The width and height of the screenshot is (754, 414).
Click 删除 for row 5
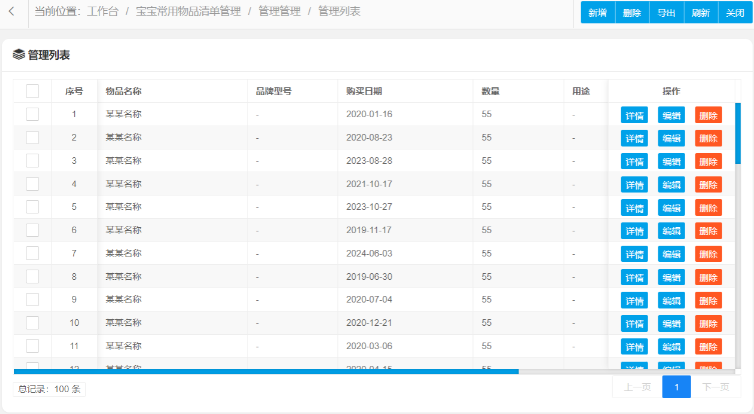click(708, 208)
